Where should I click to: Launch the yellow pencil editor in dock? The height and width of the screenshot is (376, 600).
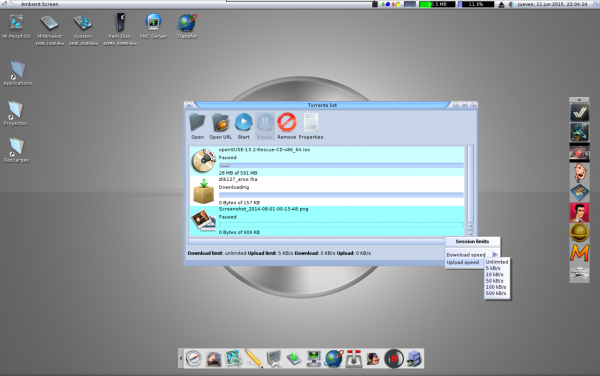pos(253,359)
